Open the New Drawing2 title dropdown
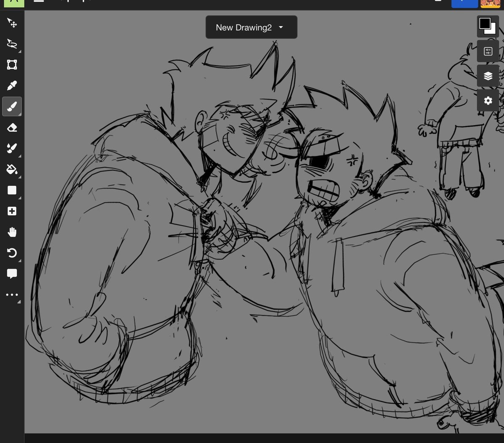The height and width of the screenshot is (443, 504). tap(251, 27)
